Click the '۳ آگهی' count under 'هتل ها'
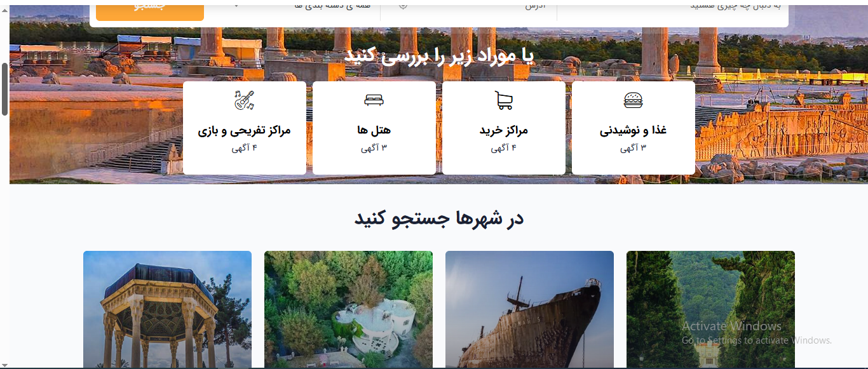Image resolution: width=868 pixels, height=369 pixels. (374, 149)
